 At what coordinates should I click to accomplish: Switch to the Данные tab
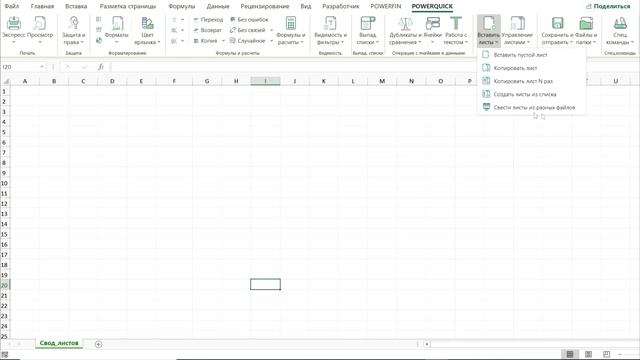218,7
